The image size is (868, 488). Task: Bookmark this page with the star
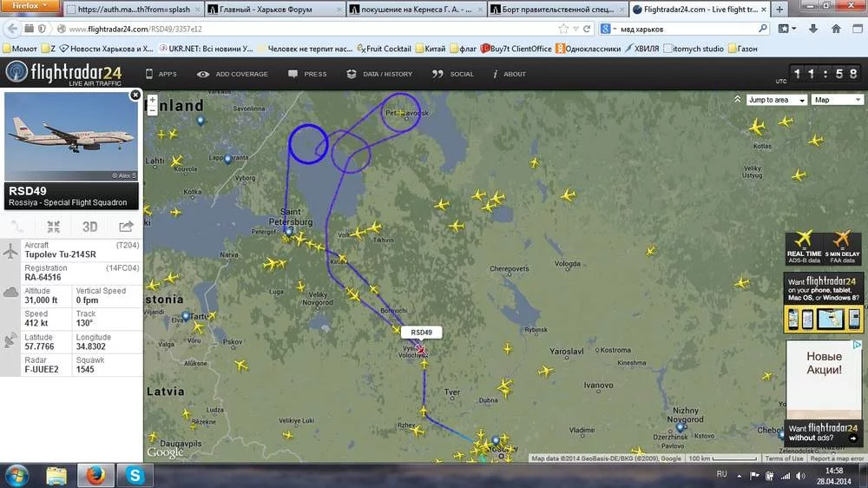[563, 29]
